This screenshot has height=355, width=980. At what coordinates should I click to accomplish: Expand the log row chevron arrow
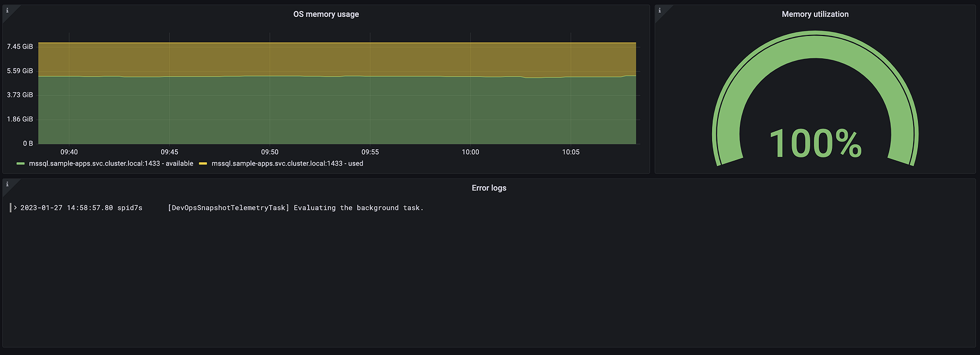(15, 208)
